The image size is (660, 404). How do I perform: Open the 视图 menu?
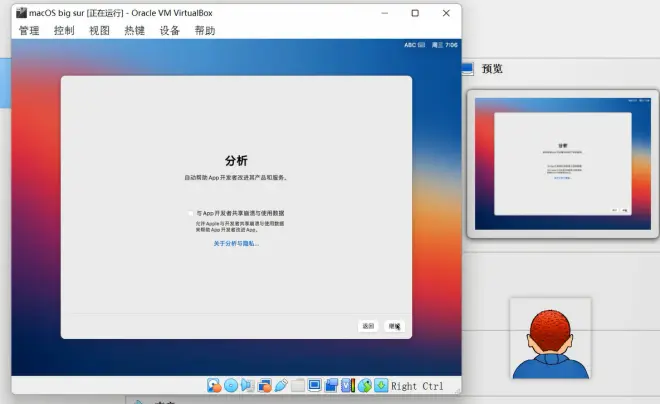click(99, 31)
